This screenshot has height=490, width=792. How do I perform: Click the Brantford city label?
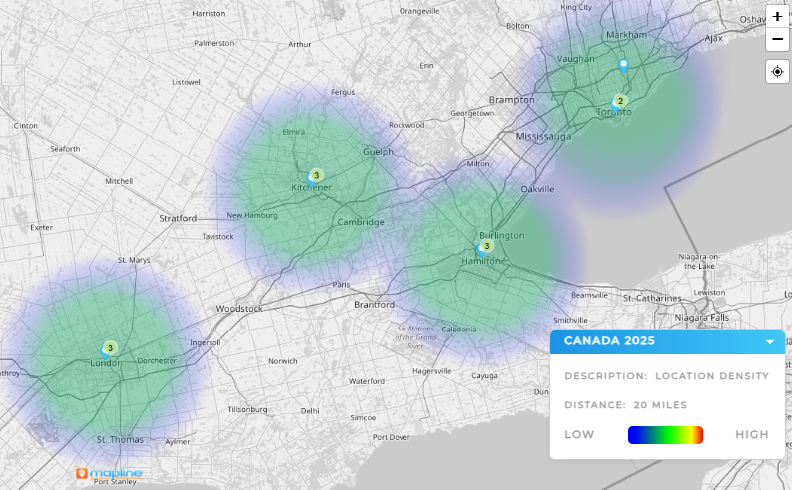point(376,304)
